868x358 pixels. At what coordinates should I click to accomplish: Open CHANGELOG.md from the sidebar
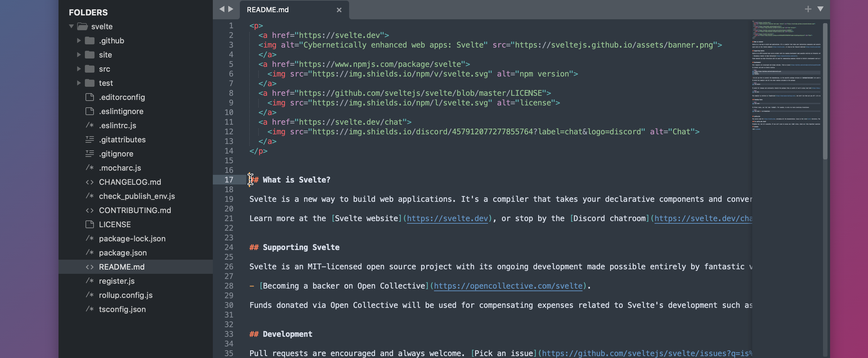point(130,182)
